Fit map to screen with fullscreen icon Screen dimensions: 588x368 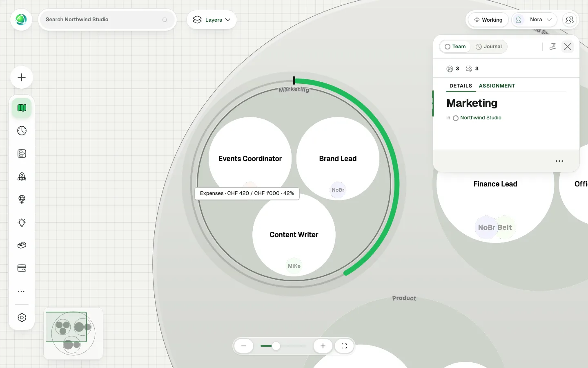coord(344,346)
